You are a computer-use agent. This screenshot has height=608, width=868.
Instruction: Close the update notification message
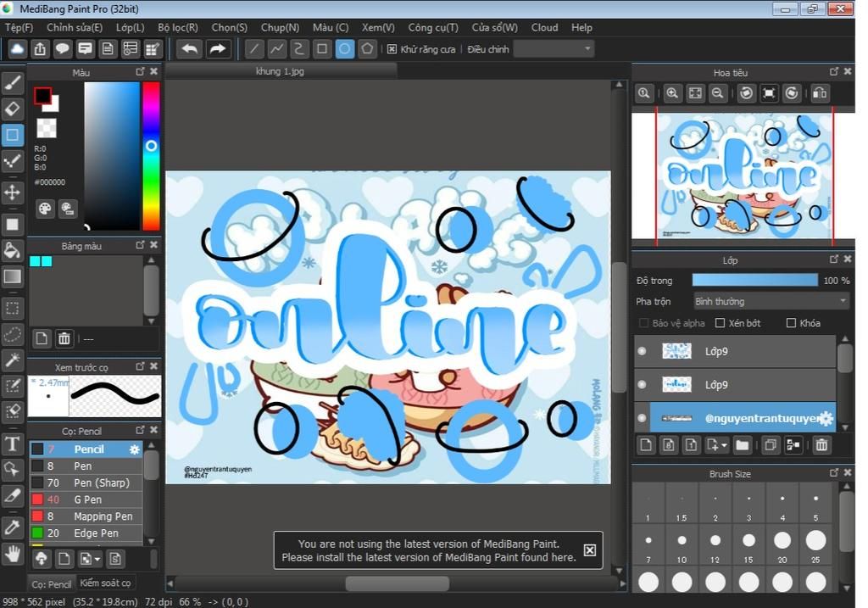click(x=590, y=549)
